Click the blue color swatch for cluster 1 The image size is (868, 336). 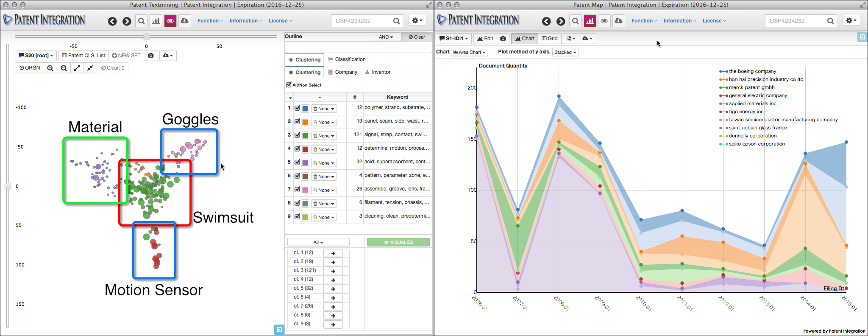(x=305, y=109)
